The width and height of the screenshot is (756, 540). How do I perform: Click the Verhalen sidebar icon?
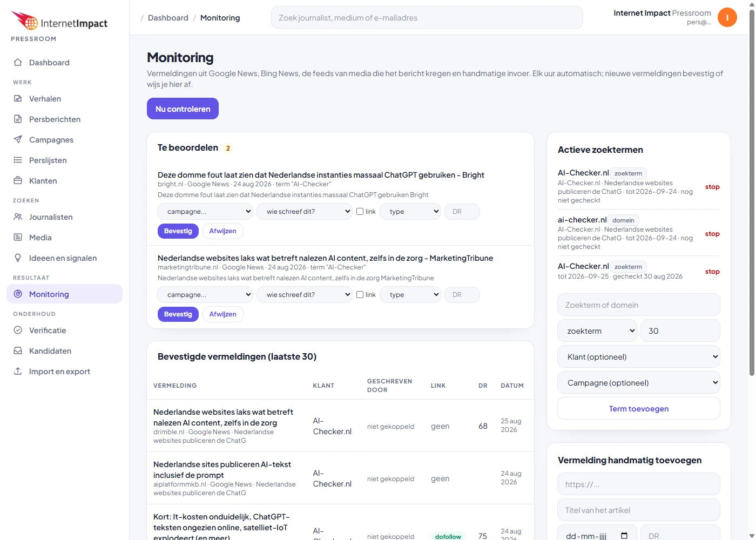18,98
